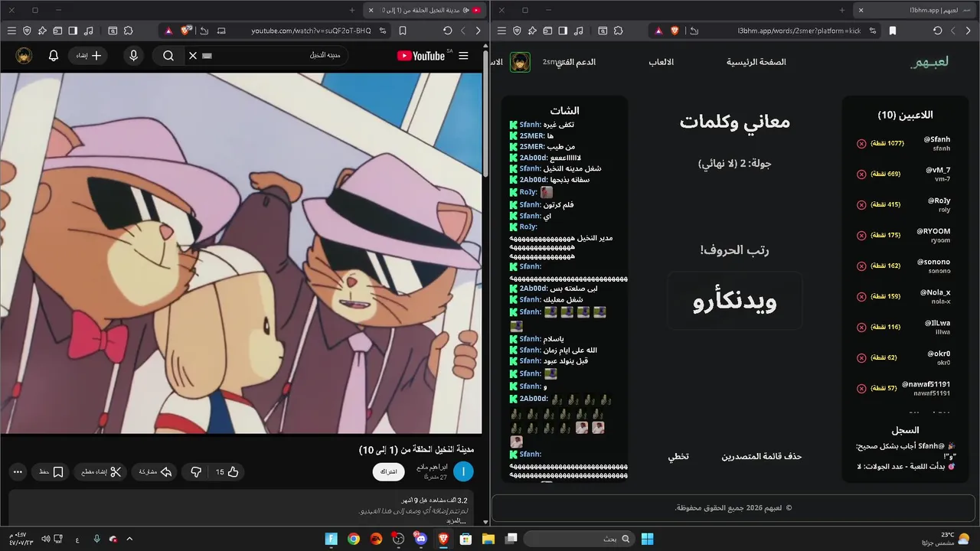Click the تخطي skip button
980x551 pixels.
tap(678, 456)
